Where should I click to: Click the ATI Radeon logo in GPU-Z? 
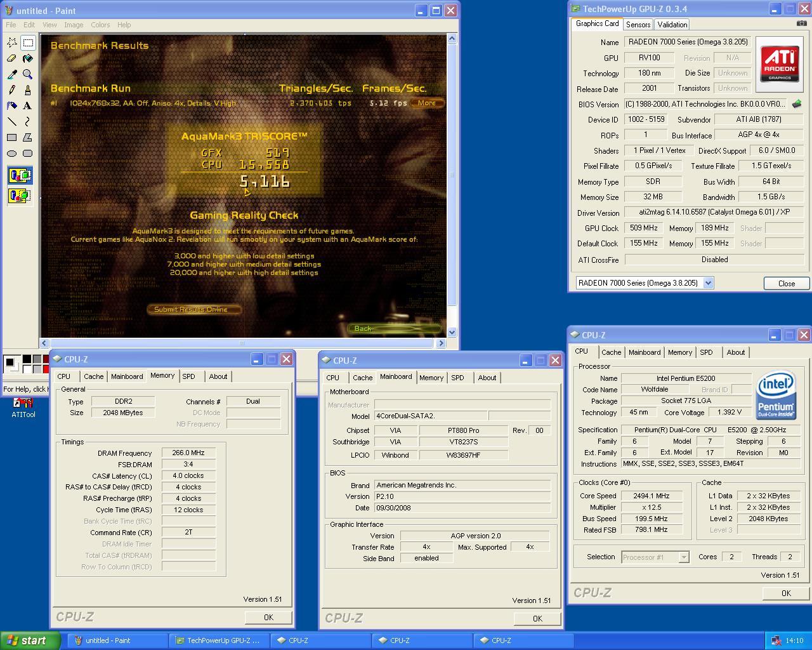[780, 64]
